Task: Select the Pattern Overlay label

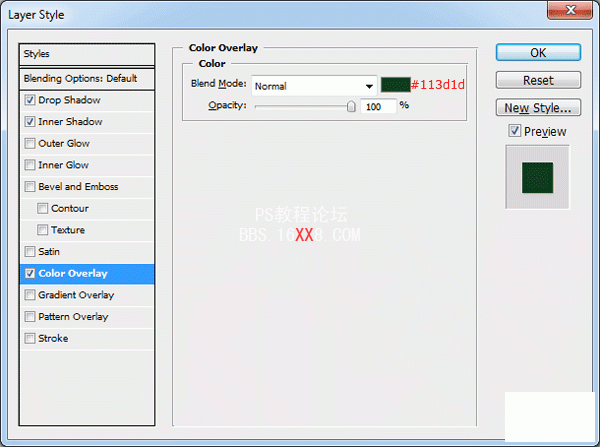Action: click(x=73, y=317)
